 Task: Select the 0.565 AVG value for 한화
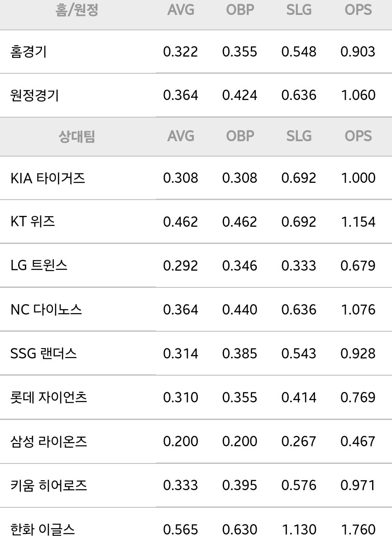[181, 529]
